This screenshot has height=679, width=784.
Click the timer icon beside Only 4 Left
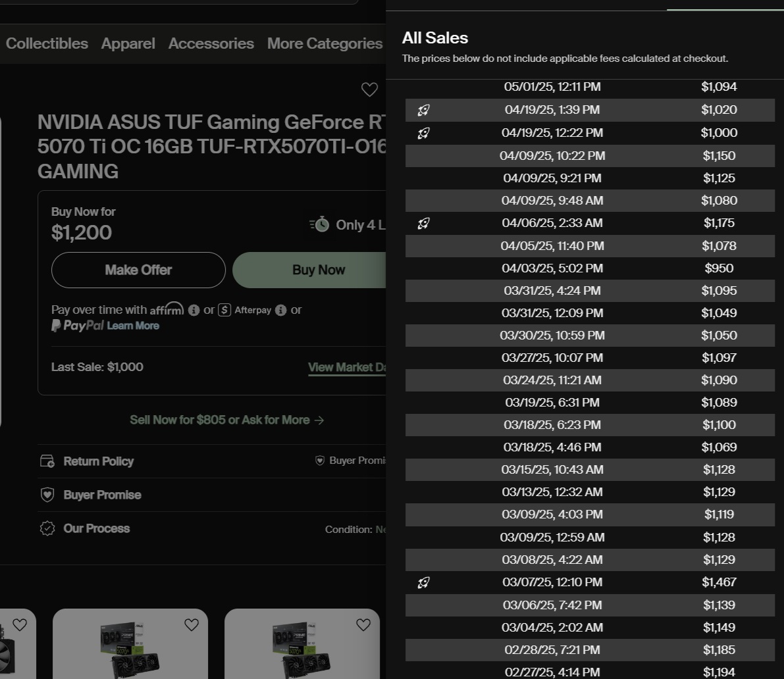tap(319, 224)
